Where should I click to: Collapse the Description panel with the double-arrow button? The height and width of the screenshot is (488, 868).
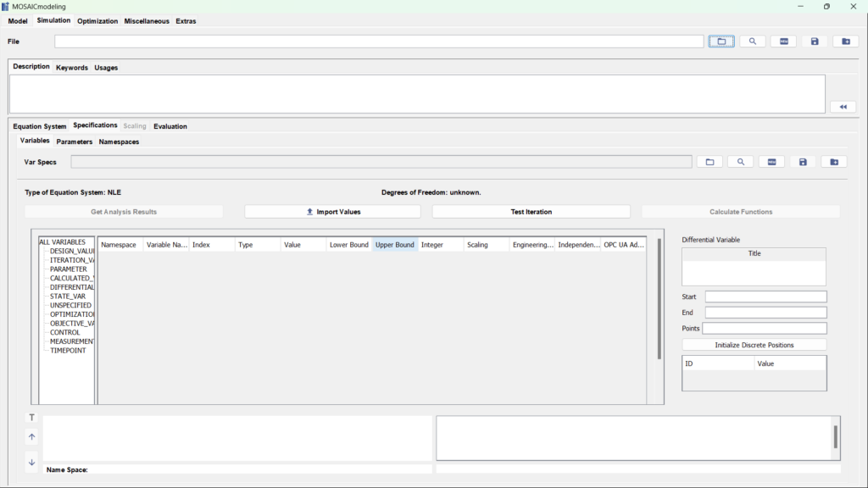pos(843,106)
